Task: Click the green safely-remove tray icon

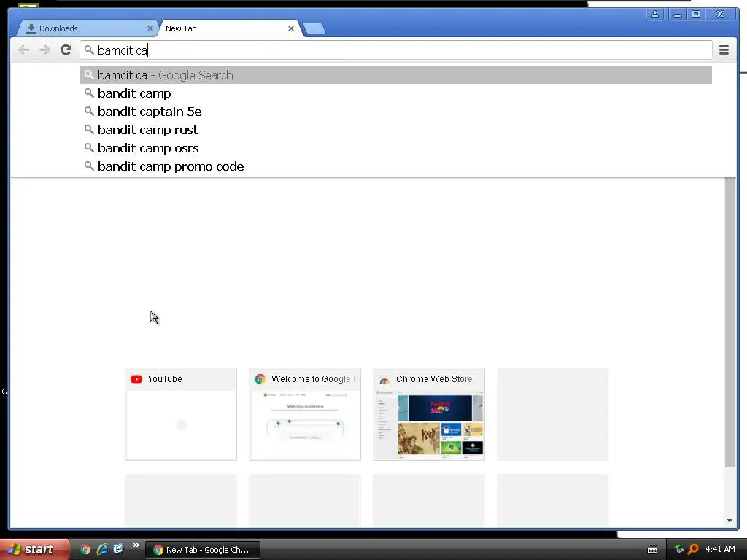Action: 679,549
